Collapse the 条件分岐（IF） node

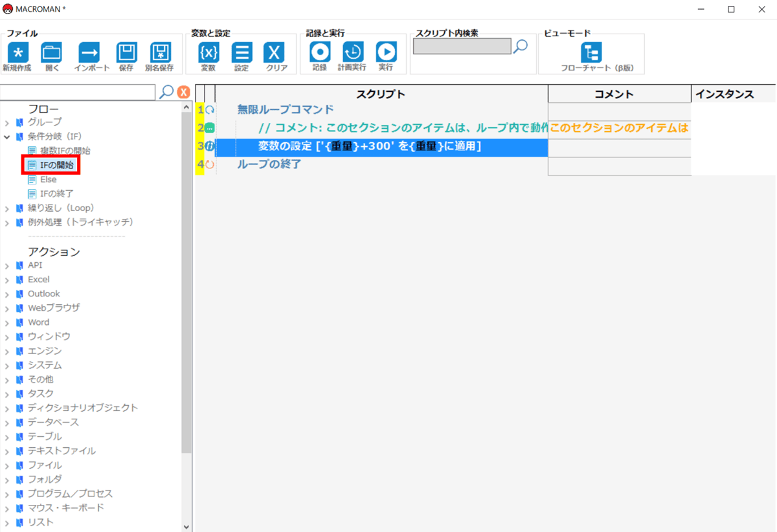7,137
